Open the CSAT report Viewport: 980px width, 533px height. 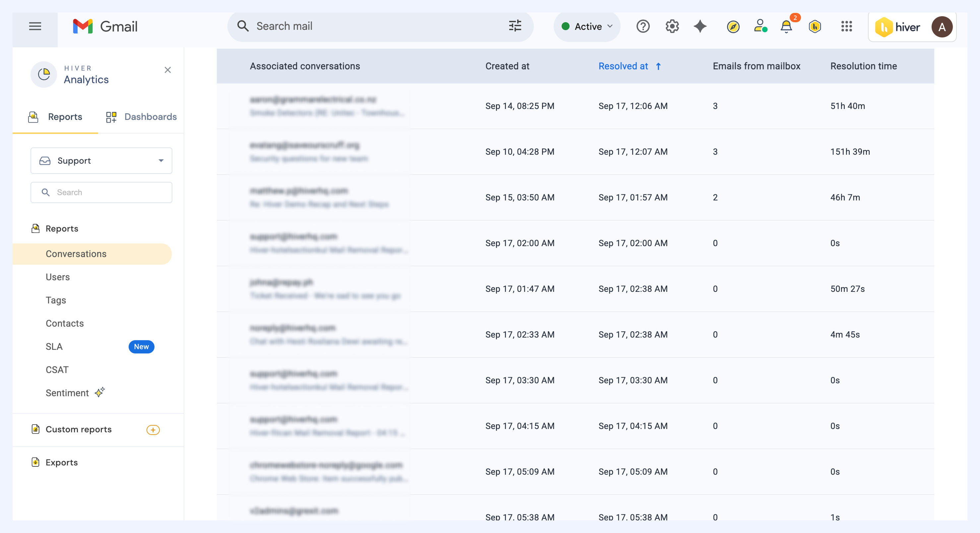coord(57,370)
